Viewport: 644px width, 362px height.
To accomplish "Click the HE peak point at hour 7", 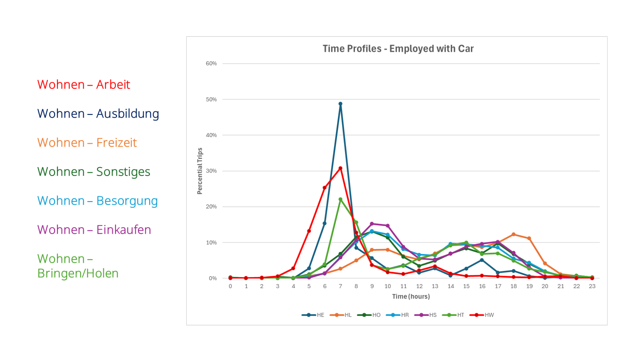I will pos(340,104).
